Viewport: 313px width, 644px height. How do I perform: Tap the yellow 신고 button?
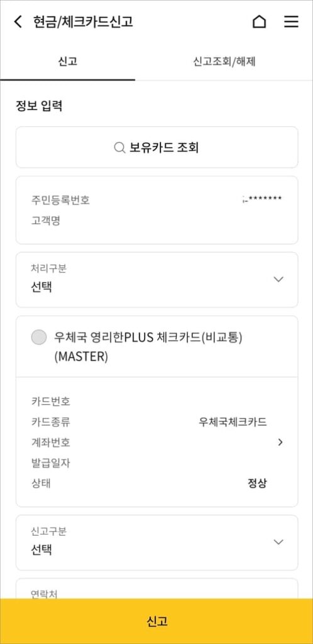[x=156, y=621]
